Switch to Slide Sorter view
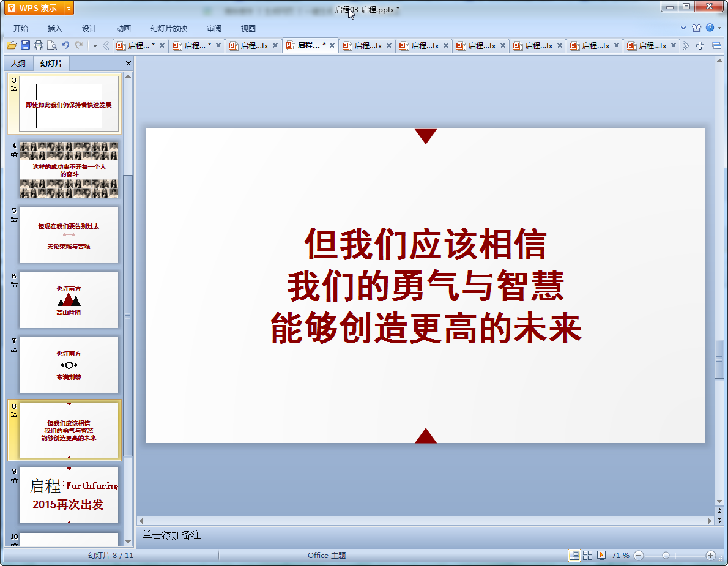The image size is (728, 566). (x=587, y=555)
